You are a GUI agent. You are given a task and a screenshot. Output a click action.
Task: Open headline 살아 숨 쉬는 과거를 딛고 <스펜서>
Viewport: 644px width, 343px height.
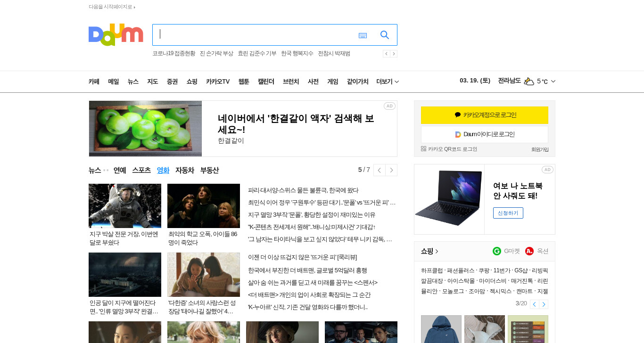click(313, 283)
